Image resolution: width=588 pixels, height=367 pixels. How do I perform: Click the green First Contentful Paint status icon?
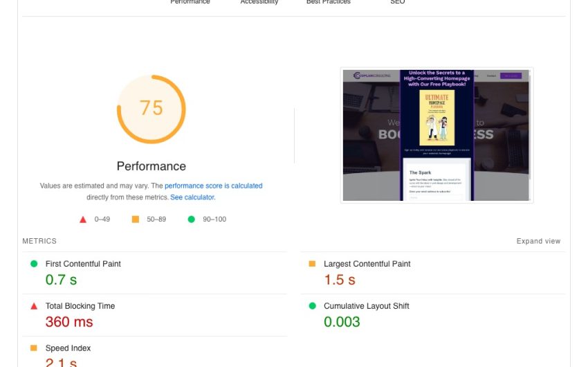coord(34,264)
